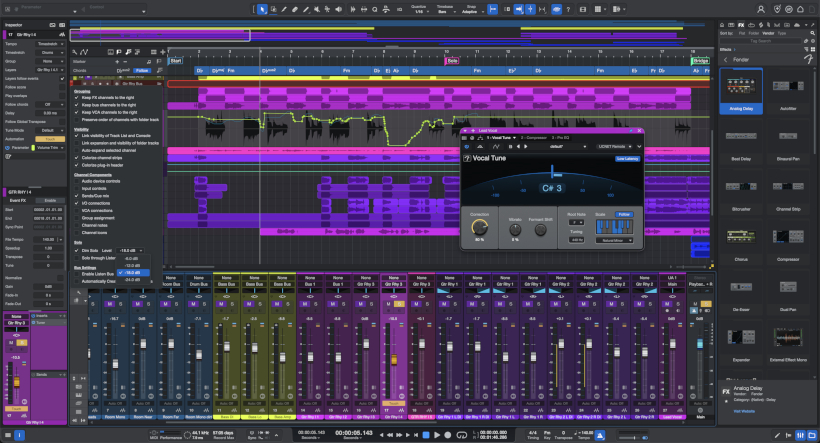
Task: Open the Natural Minor scale dropdown
Action: pos(614,241)
